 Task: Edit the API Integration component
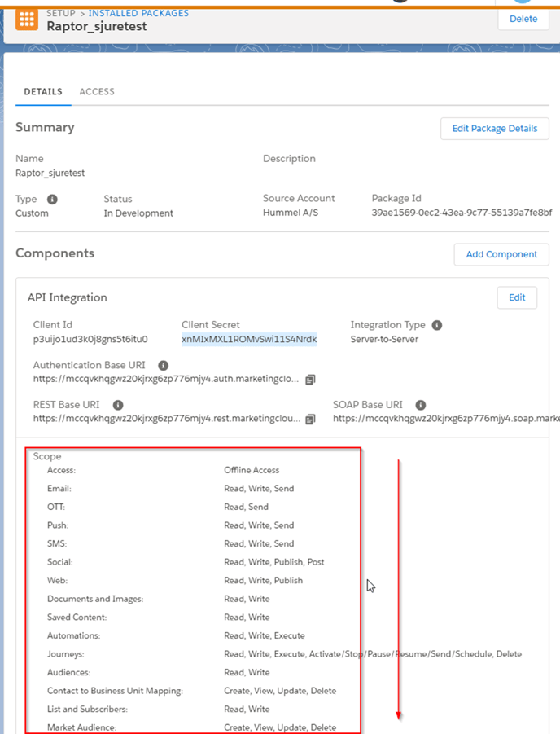pyautogui.click(x=517, y=297)
